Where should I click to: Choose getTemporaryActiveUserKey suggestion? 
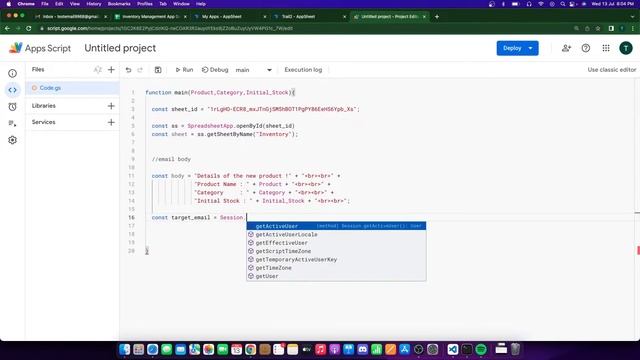(336, 260)
